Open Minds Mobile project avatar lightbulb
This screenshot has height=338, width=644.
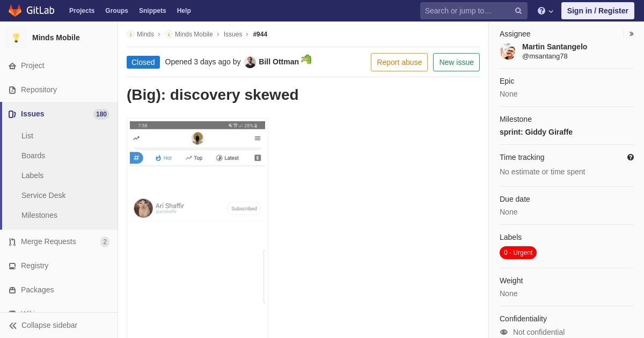coord(16,38)
